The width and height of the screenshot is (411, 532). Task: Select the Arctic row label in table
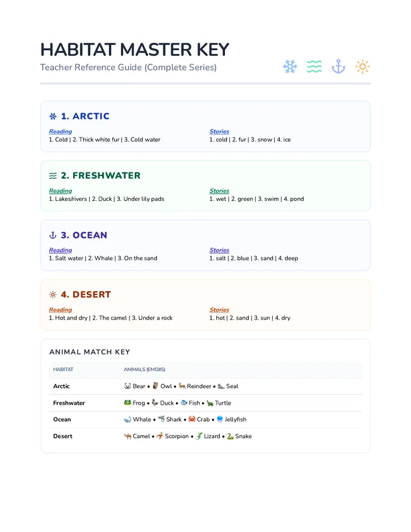coord(62,386)
